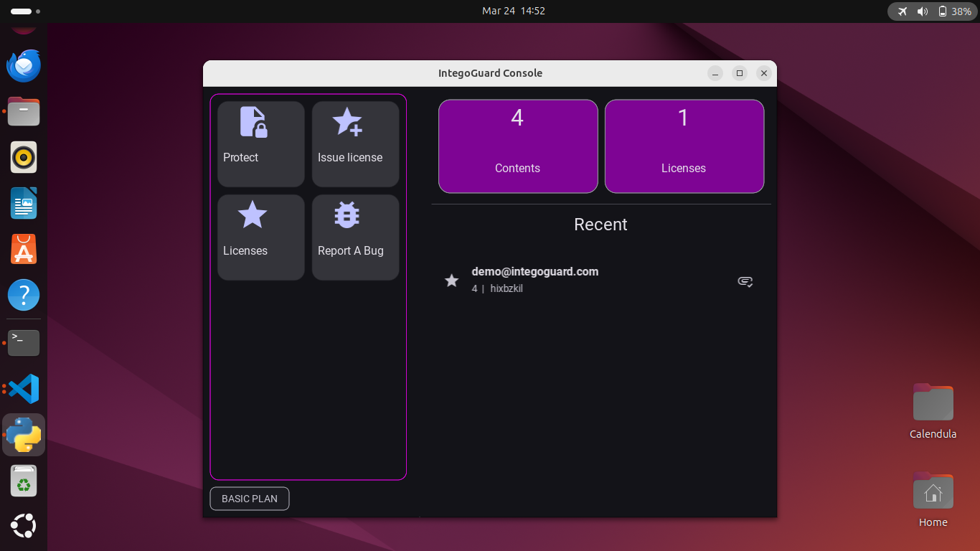Launch Rhythmbox from the dock

pyautogui.click(x=24, y=157)
